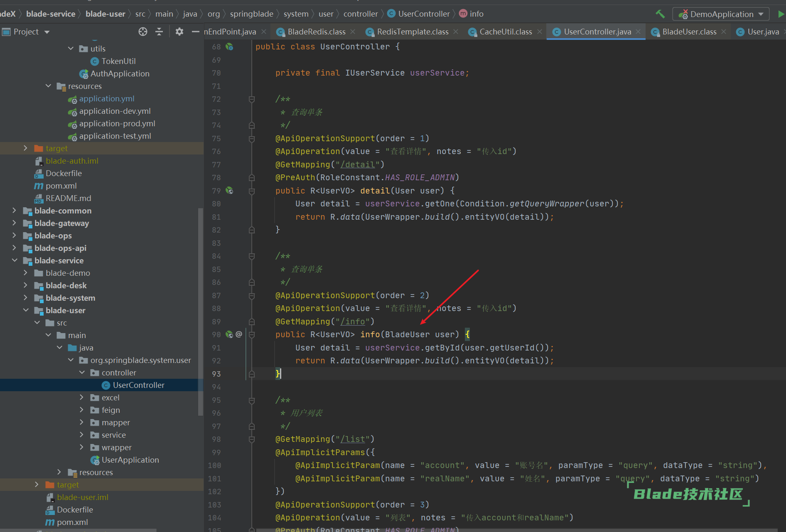Screen dimensions: 786x532
Task: Select the service package folder
Action: (x=113, y=435)
